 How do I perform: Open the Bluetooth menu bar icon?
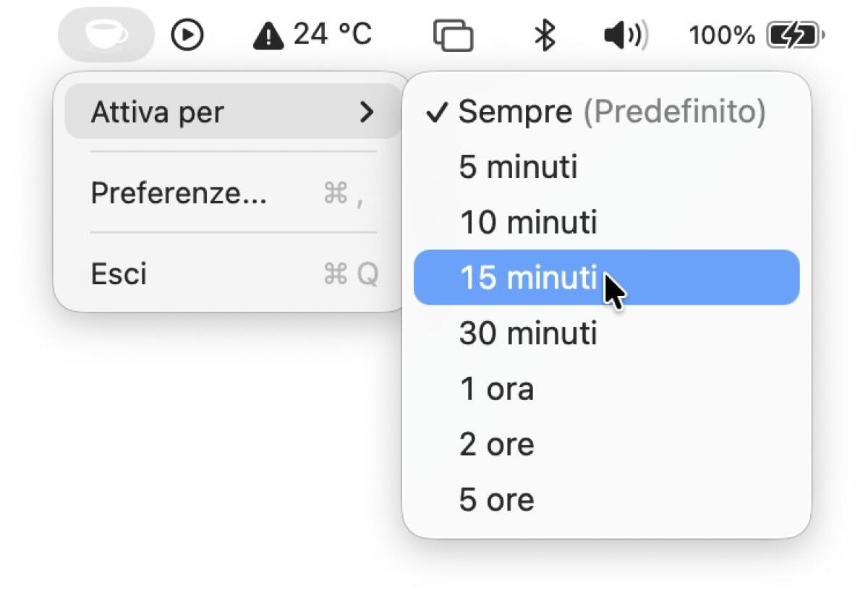point(544,33)
